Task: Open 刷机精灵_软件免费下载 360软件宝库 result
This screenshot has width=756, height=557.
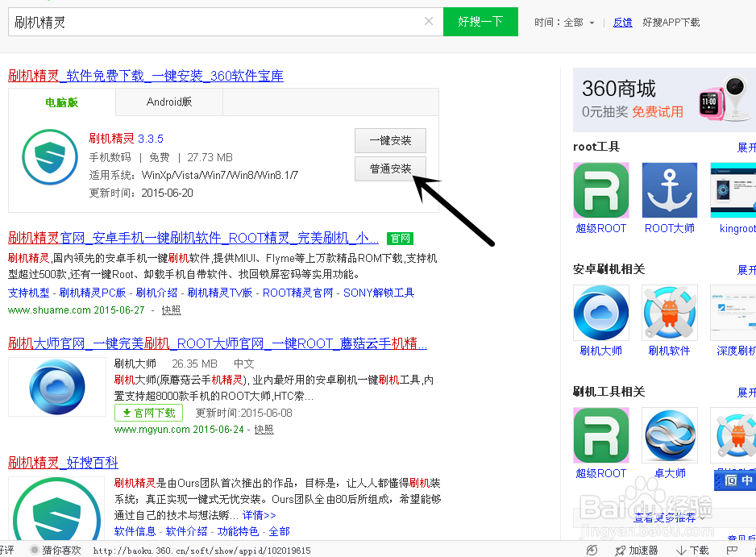Action: (x=146, y=76)
